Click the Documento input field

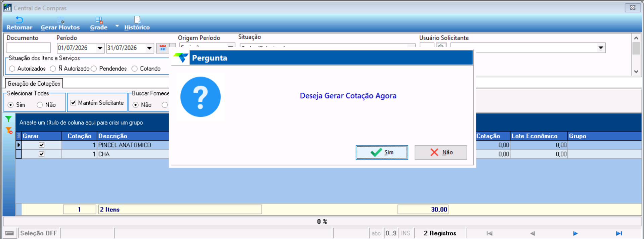click(29, 48)
